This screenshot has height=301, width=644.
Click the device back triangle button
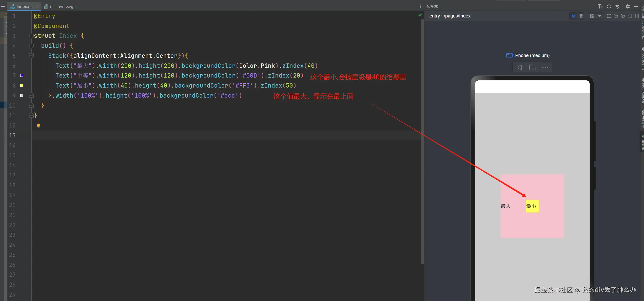click(x=519, y=68)
